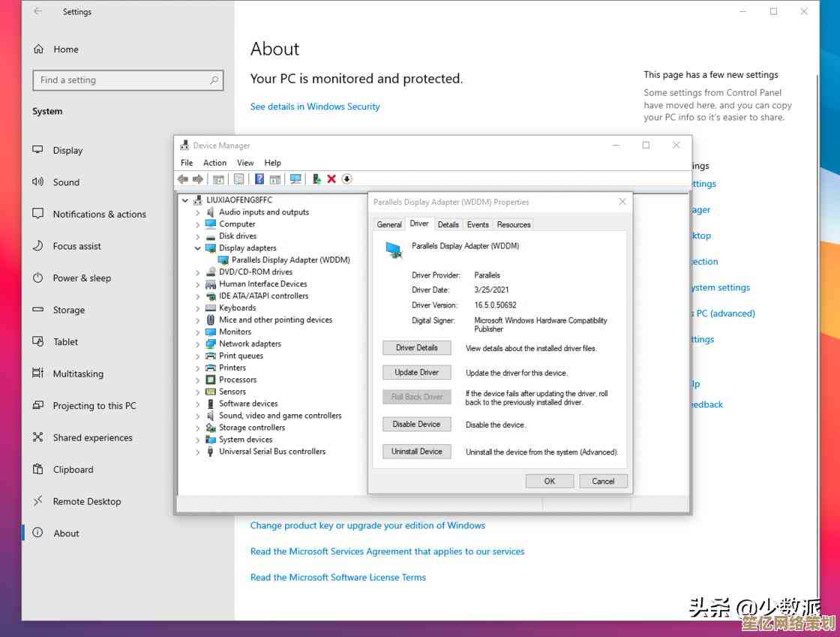Viewport: 840px width, 637px height.
Task: Select the Display icon in Settings sidebar
Action: 67,150
